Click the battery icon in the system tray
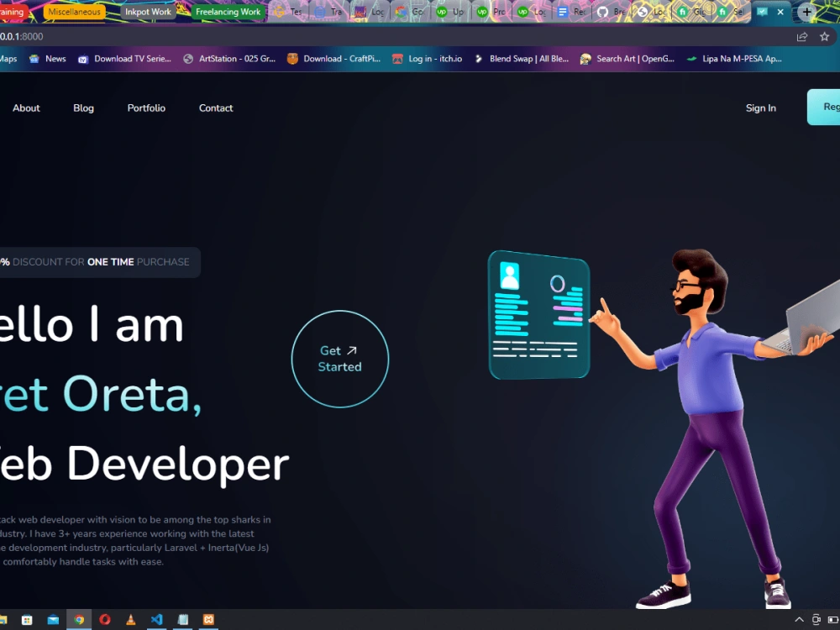This screenshot has height=630, width=840. point(833,620)
